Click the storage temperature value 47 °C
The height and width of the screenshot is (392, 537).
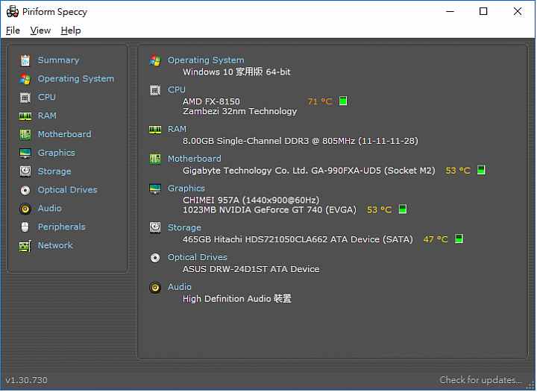(x=436, y=239)
